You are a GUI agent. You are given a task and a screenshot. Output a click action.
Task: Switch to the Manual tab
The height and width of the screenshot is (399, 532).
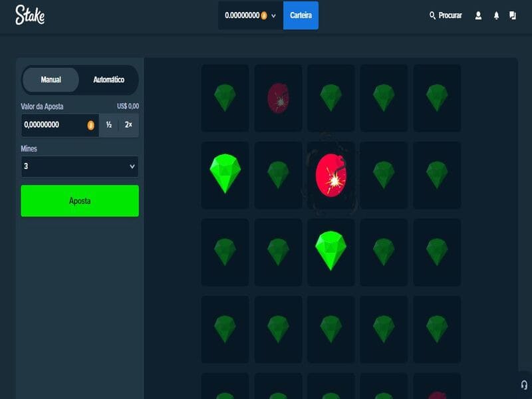[51, 80]
